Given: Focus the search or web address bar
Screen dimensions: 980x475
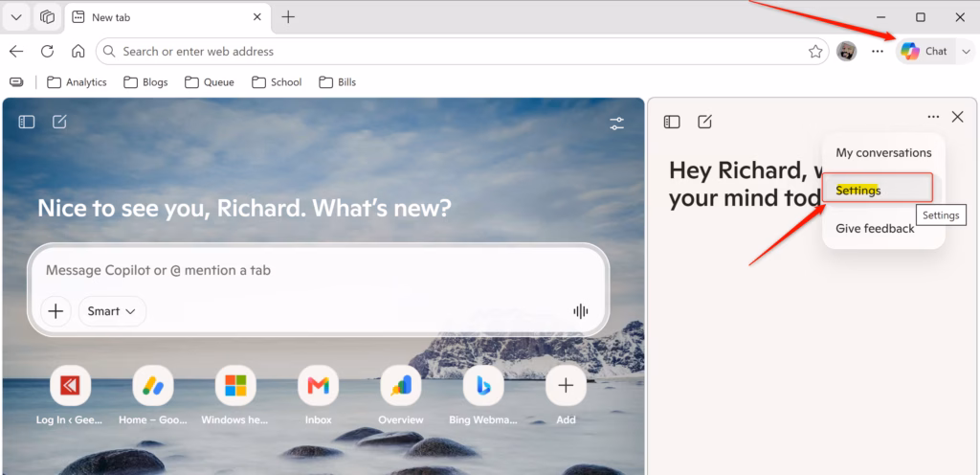Looking at the screenshot, I should [462, 52].
